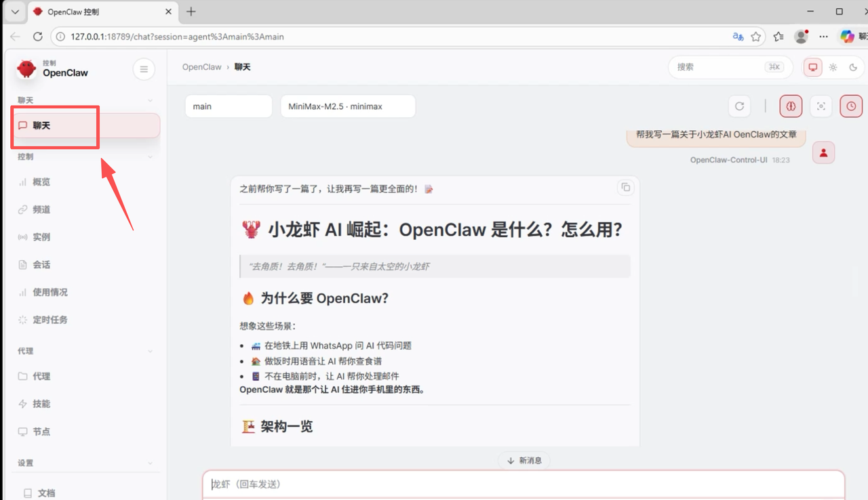Viewport: 868px width, 500px height.
Task: Open the tab search dropdown arrow
Action: pyautogui.click(x=15, y=12)
